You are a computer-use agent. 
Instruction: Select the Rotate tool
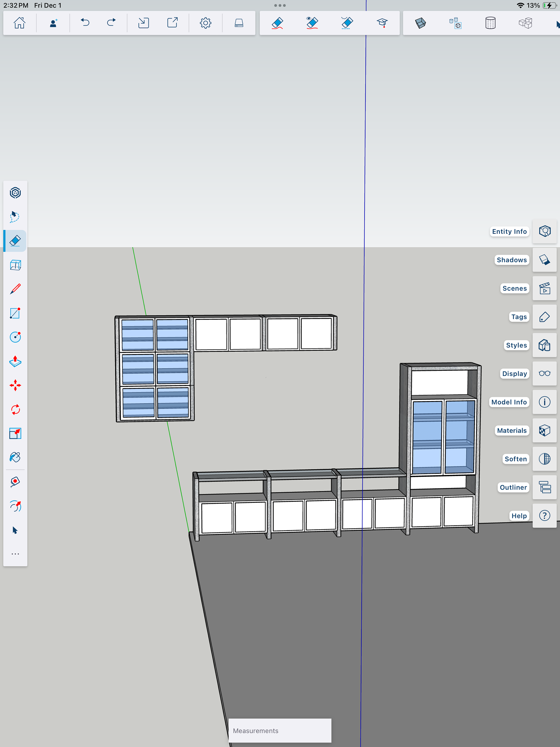pos(15,410)
